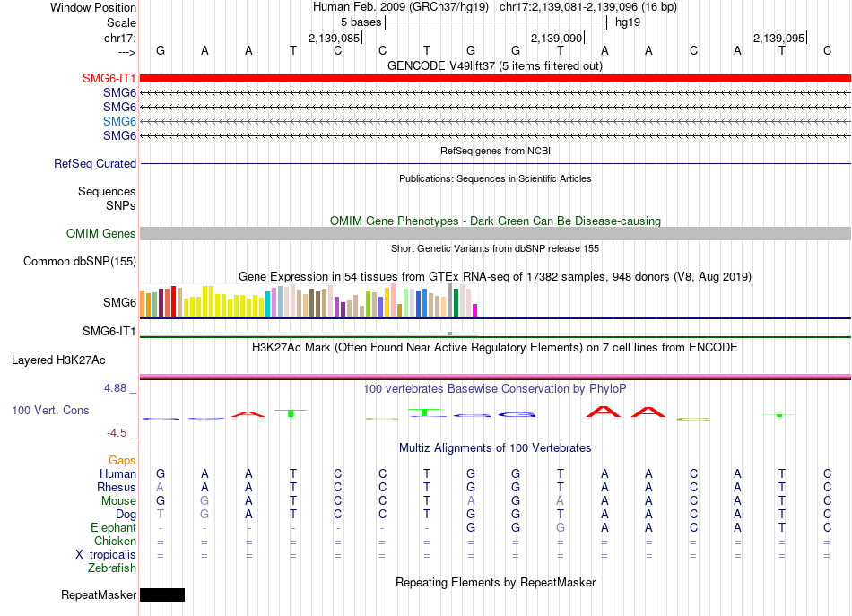Click the 'SNPs' publications label

pos(121,206)
